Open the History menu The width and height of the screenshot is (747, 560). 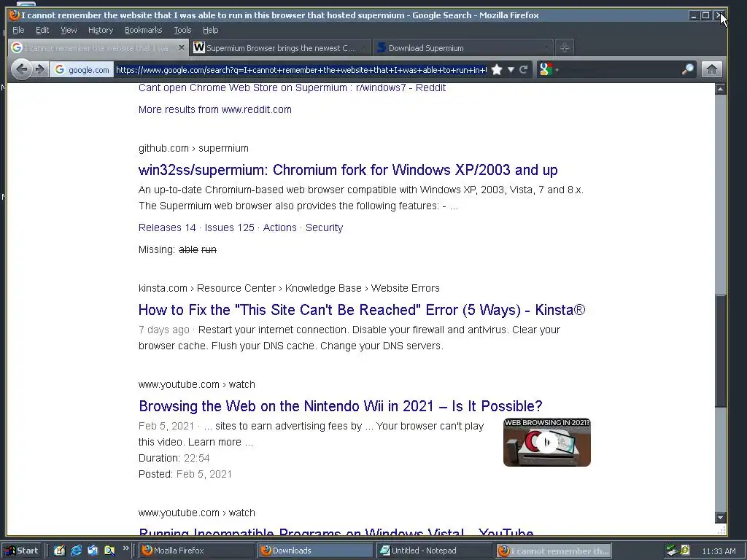point(101,30)
